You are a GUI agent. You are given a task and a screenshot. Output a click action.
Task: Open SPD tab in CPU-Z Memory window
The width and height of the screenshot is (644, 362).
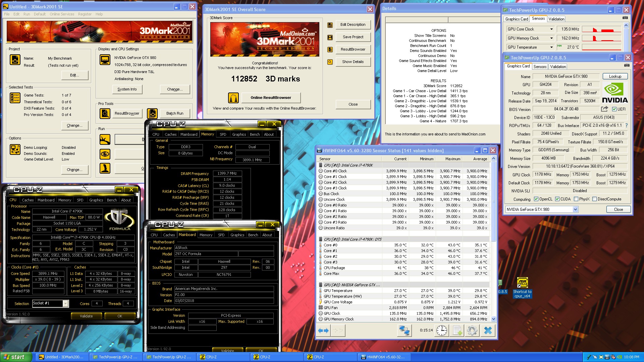click(223, 134)
